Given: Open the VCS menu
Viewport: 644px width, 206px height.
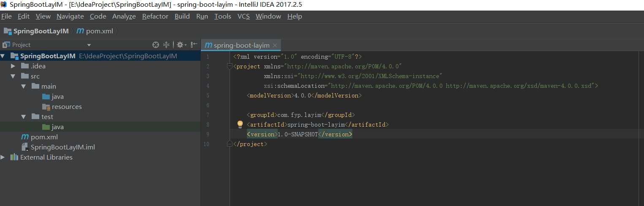Looking at the screenshot, I should point(244,16).
